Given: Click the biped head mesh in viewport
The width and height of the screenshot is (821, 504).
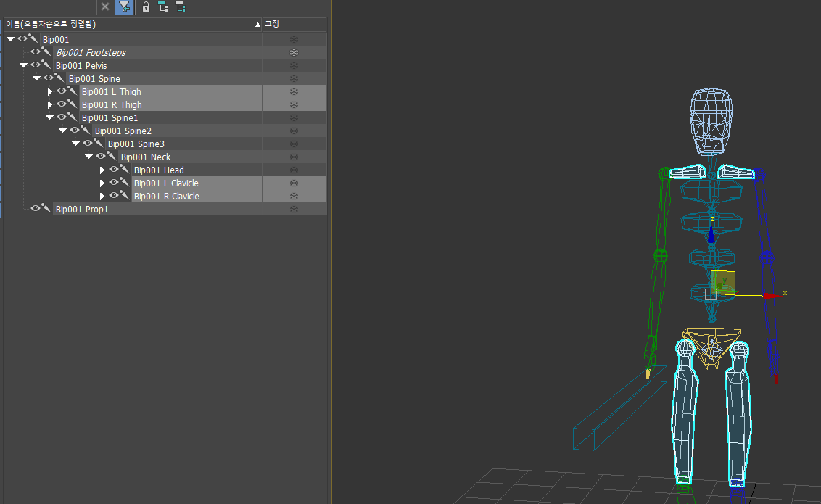Looking at the screenshot, I should [x=710, y=122].
